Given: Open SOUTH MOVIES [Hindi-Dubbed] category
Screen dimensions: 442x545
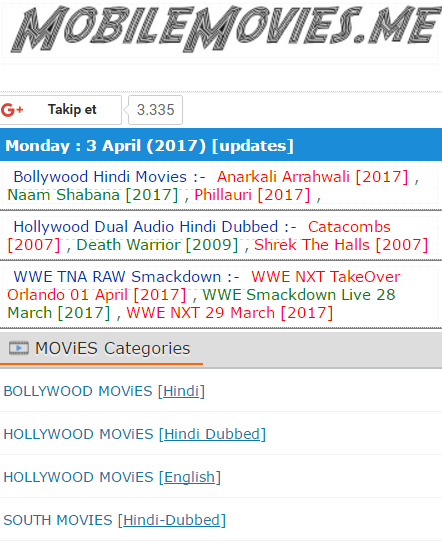Looking at the screenshot, I should (115, 521).
